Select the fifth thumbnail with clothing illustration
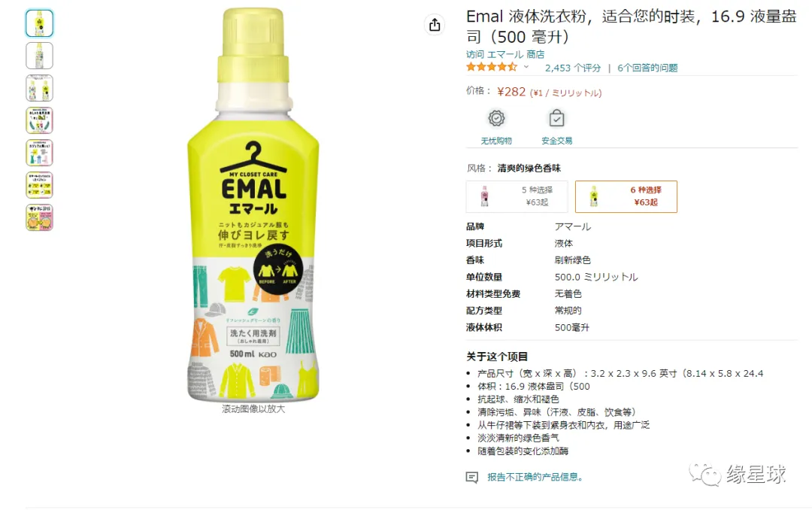 point(39,153)
